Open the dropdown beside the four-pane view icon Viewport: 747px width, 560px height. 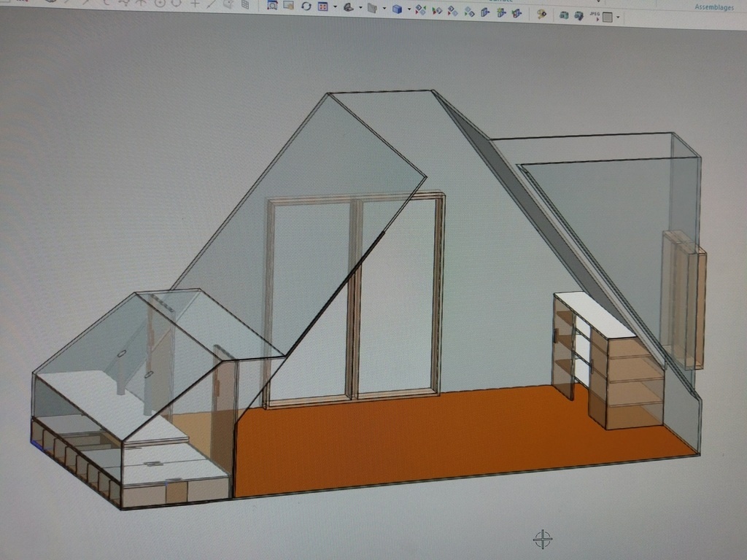pyautogui.click(x=335, y=7)
